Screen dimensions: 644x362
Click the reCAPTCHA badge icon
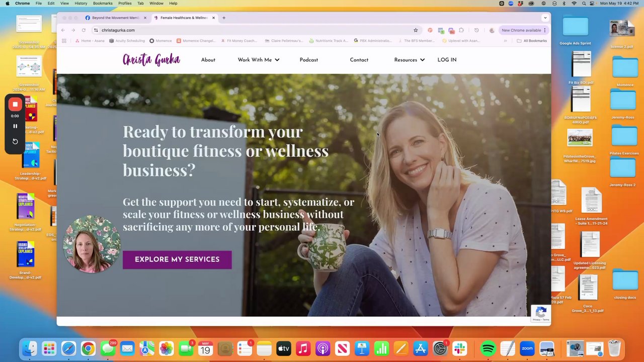[541, 313]
